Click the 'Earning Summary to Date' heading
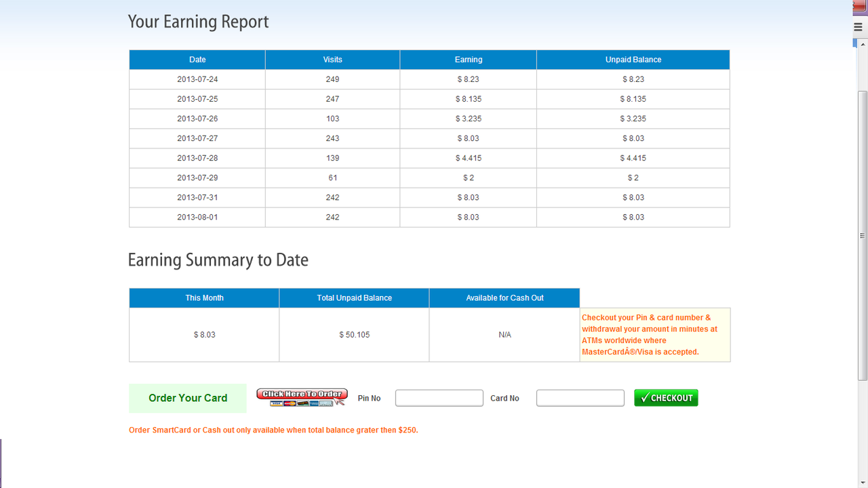This screenshot has height=488, width=868. [x=218, y=260]
